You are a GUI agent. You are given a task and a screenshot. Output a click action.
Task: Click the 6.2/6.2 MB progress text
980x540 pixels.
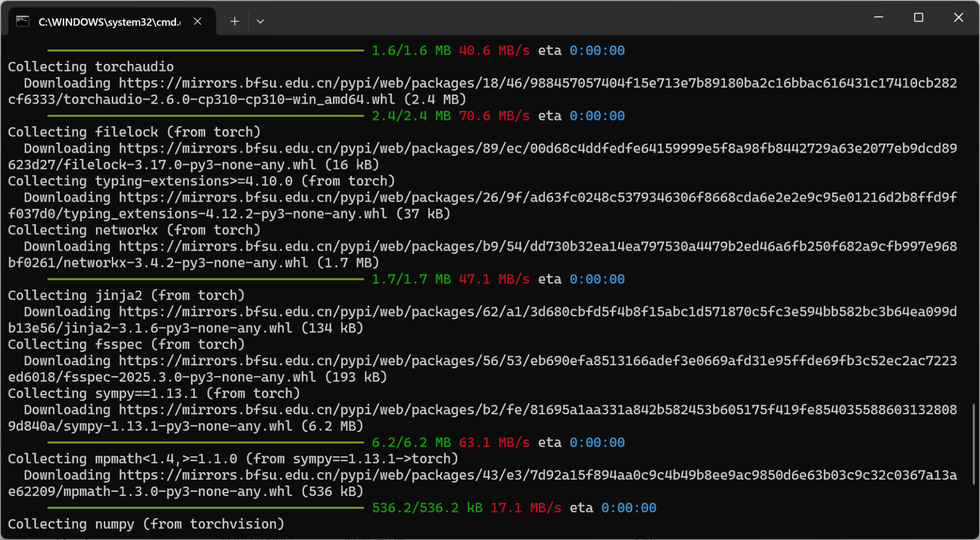click(x=411, y=443)
